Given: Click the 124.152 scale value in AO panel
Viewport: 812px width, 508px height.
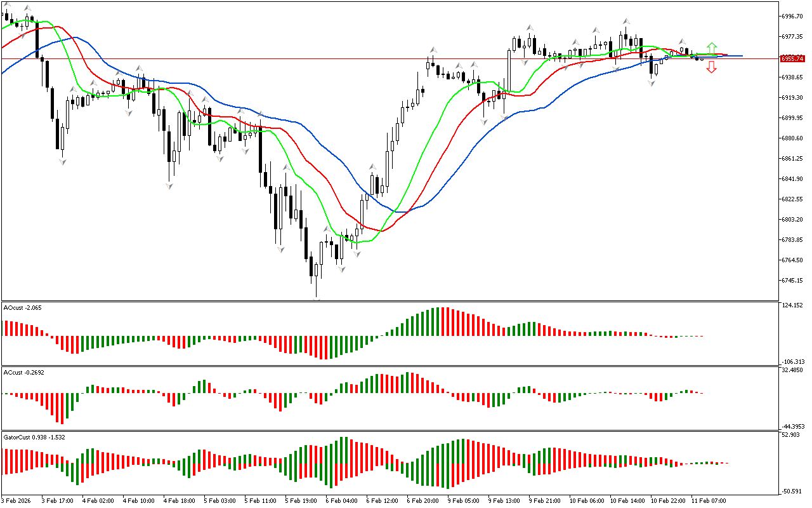Looking at the screenshot, I should click(793, 305).
